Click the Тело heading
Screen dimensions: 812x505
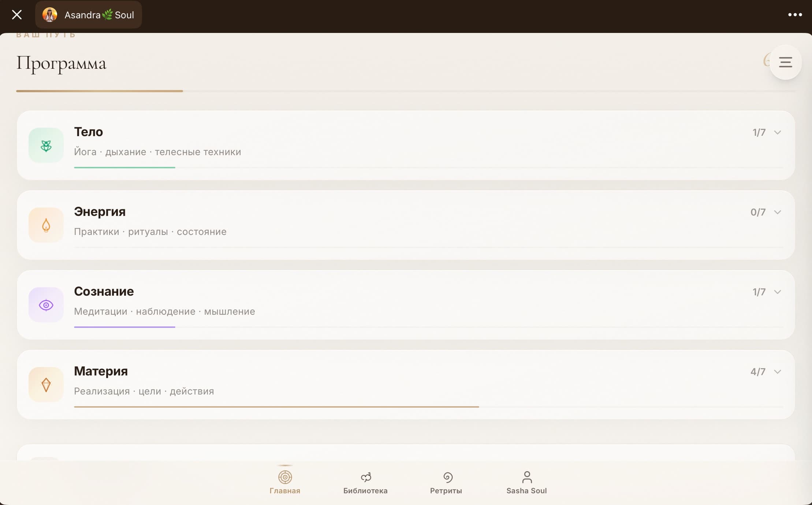pyautogui.click(x=89, y=132)
